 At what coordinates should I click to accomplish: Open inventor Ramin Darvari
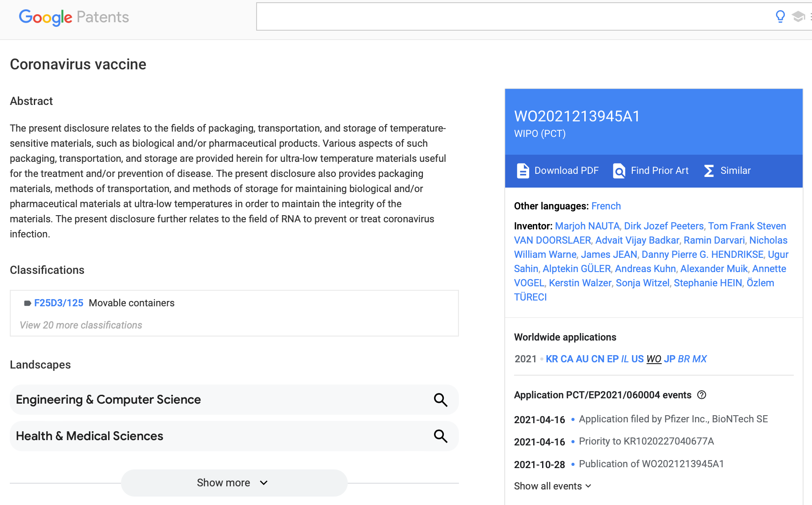[x=714, y=240]
